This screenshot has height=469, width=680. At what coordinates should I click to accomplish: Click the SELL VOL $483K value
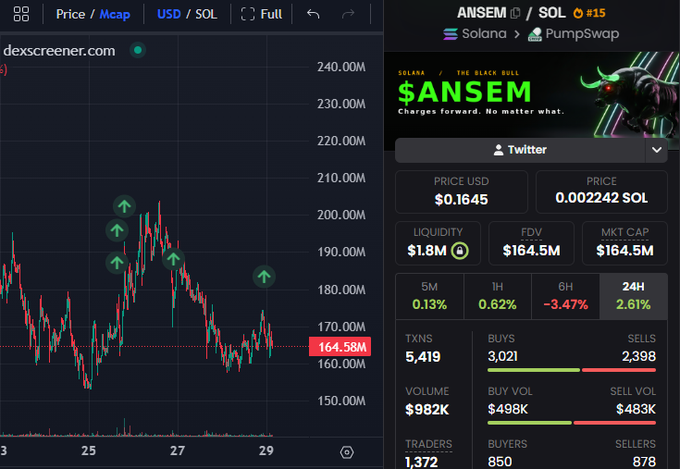pos(636,409)
